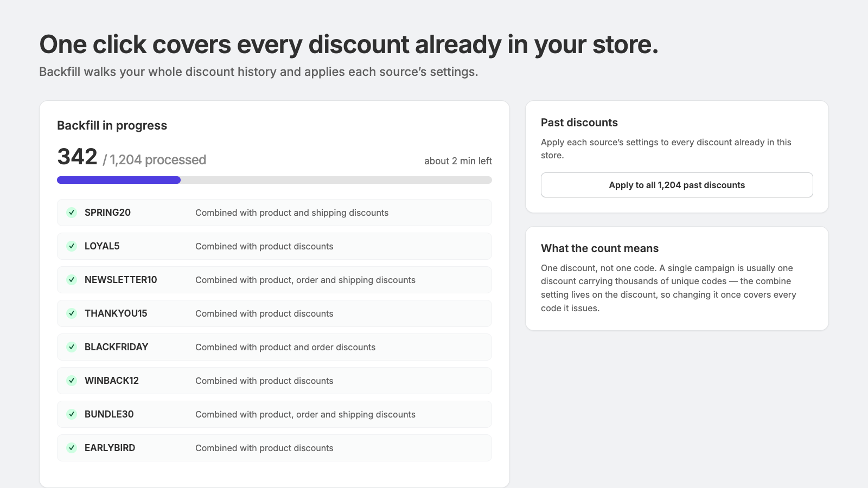Click the 'What the count means' heading
868x488 pixels.
(x=599, y=248)
